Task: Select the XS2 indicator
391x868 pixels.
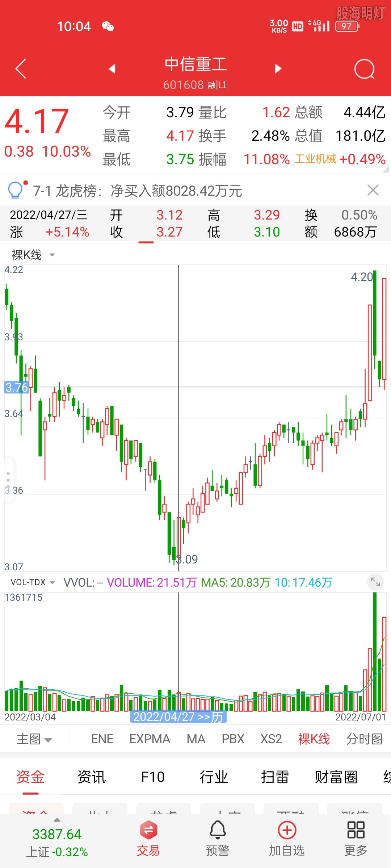Action: click(271, 739)
